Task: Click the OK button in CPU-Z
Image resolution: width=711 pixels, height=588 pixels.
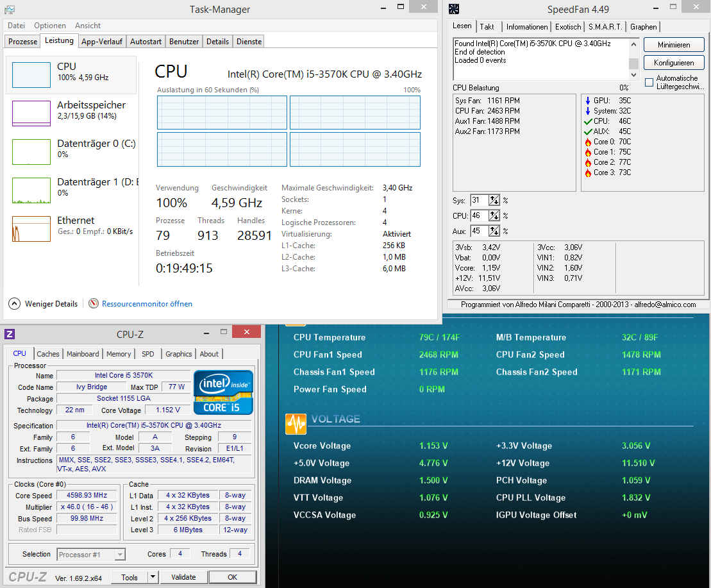Action: click(232, 577)
